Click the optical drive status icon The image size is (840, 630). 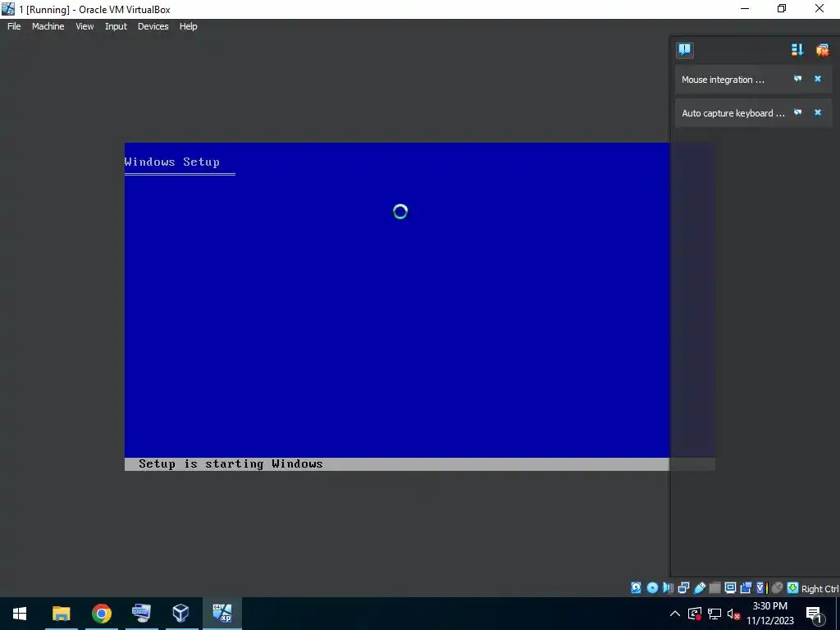[x=652, y=587]
